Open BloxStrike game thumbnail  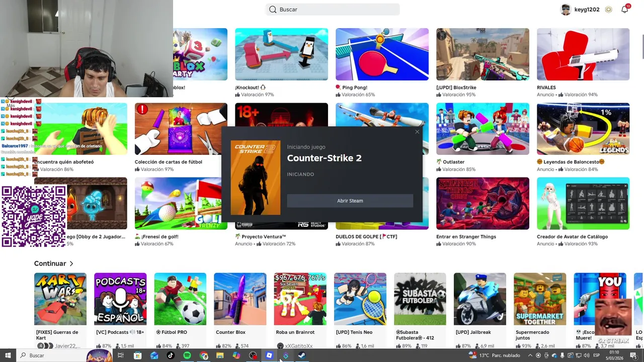click(x=482, y=54)
